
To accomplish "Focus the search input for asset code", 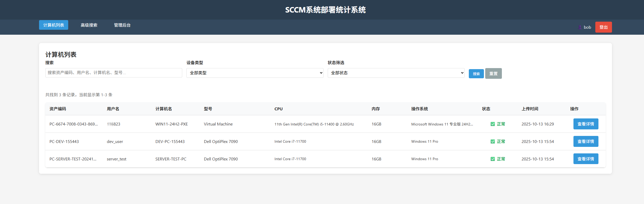I will 114,73.
